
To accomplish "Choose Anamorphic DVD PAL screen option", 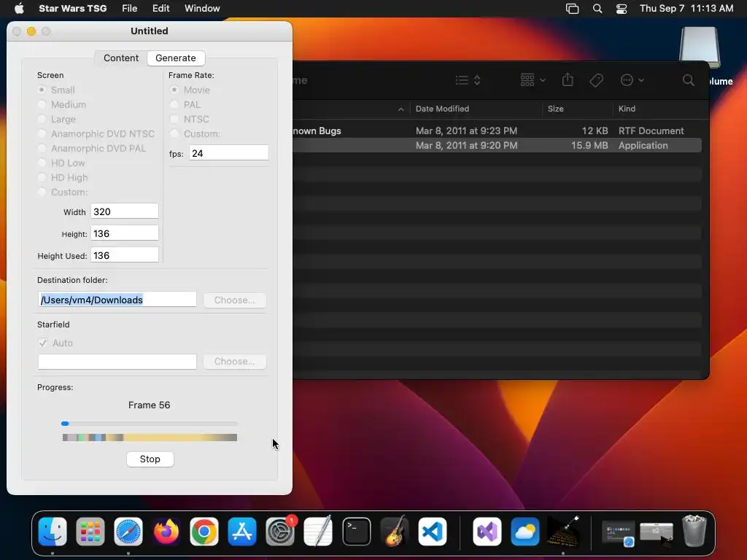I will 42,149.
